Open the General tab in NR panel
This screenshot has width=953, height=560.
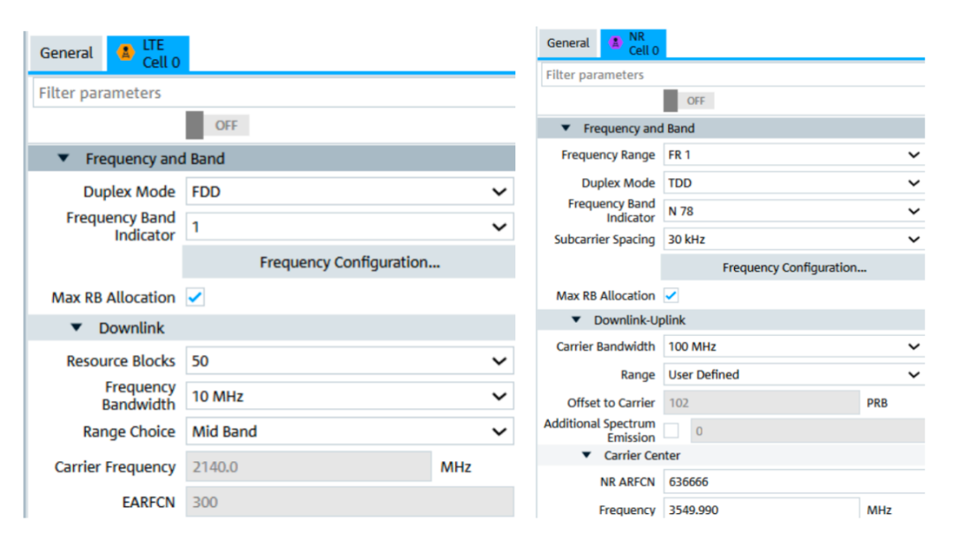[567, 43]
